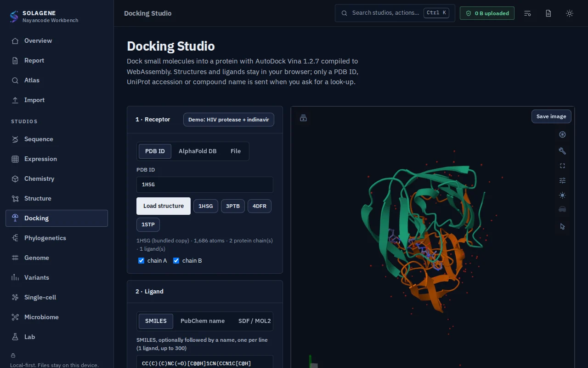Open the Report page
Image resolution: width=588 pixels, height=368 pixels.
(x=57, y=60)
